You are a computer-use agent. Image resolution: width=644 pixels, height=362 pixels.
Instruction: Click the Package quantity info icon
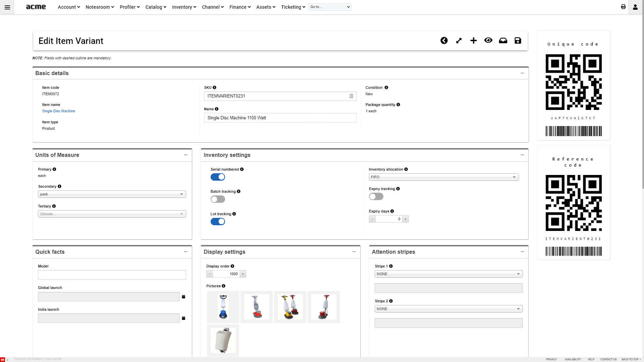pos(398,105)
